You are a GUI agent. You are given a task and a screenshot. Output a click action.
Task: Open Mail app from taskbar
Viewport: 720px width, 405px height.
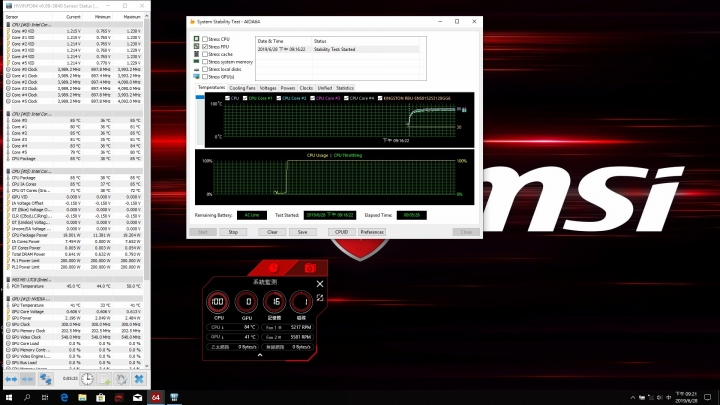pos(137,398)
